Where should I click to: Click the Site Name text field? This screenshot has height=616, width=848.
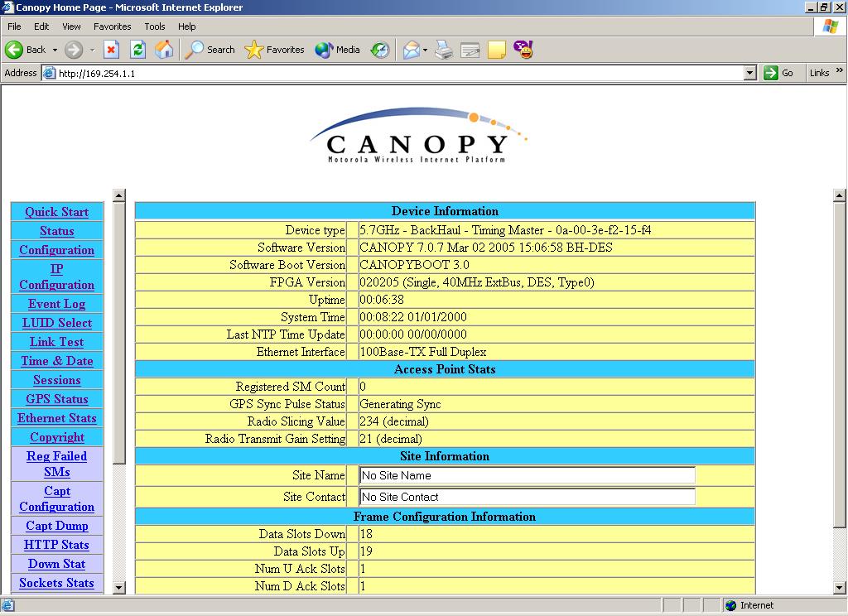pyautogui.click(x=527, y=475)
